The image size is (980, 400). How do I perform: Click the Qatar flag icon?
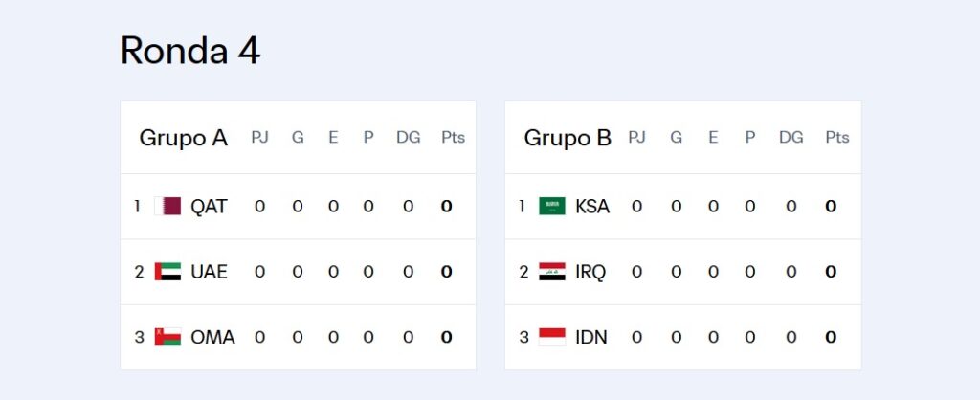coord(167,207)
